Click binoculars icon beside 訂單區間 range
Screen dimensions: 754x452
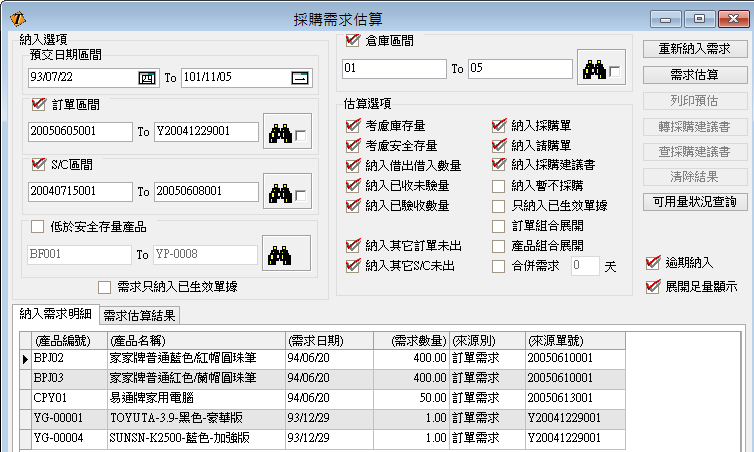(x=277, y=131)
